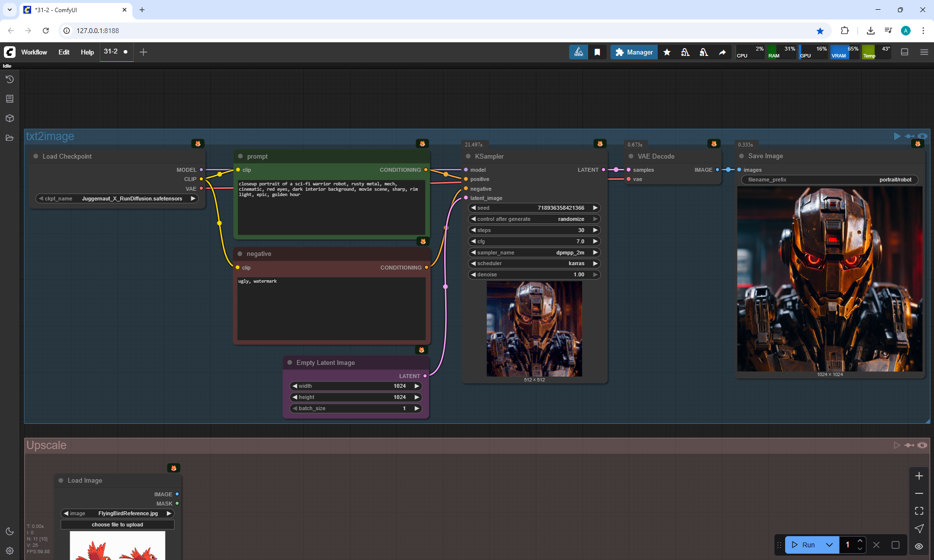Screen dimensions: 934x560
Task: Click the positive prompt text box
Action: 331,207
